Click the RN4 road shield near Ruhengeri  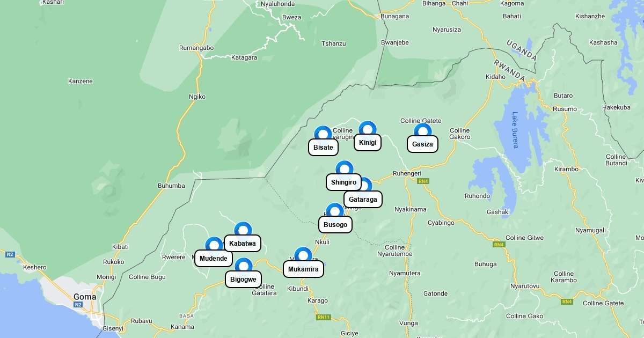(423, 181)
